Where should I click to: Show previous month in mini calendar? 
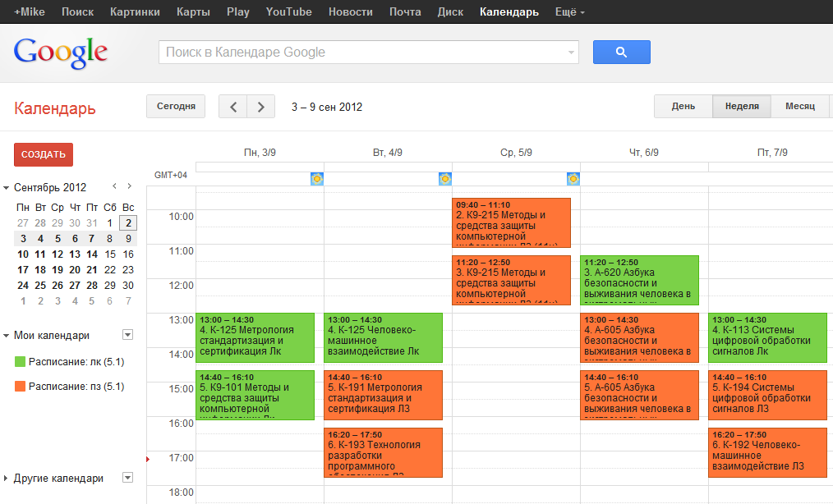coord(114,186)
